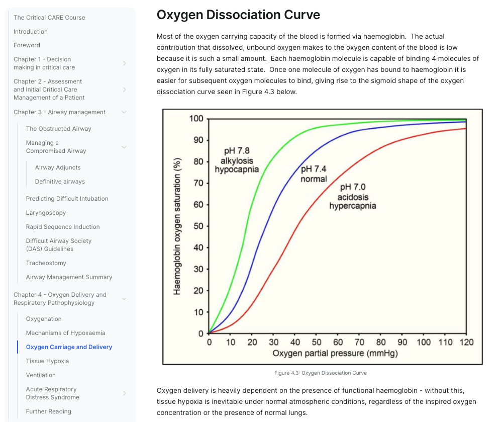Click the Oxygen partial pressure (mmHg) axis label
Screen dimensions: 504x422
335,353
